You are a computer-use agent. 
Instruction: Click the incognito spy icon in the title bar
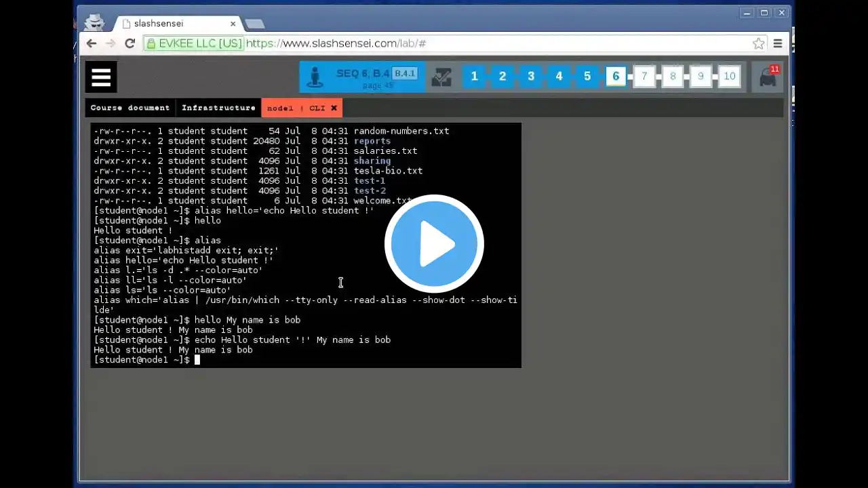[x=94, y=22]
